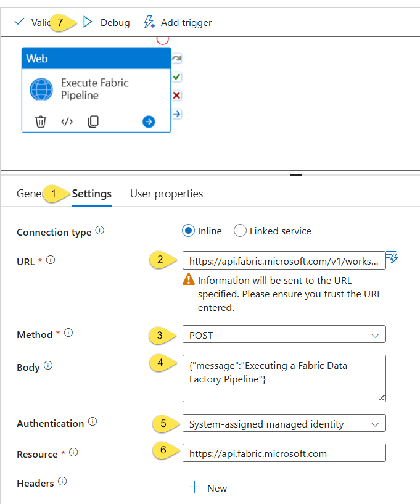Open dynamic content for URL field
The width and height of the screenshot is (420, 504).
[392, 257]
